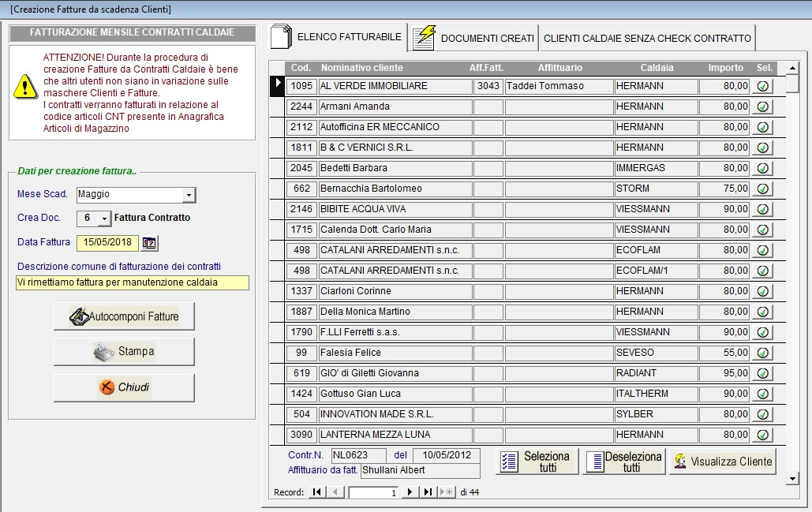812x512 pixels.
Task: Toggle selection check for B & C VERNICI S.R.L.
Action: coord(763,148)
